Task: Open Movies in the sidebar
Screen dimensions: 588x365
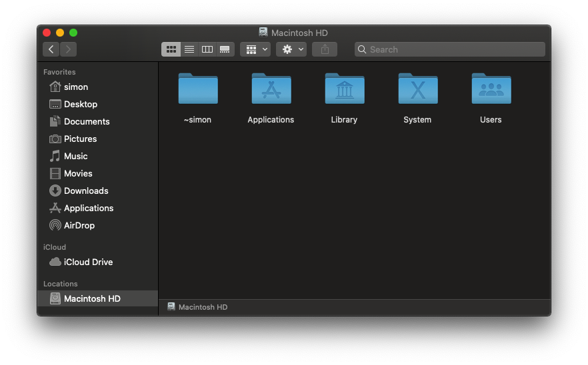Action: (98, 173)
